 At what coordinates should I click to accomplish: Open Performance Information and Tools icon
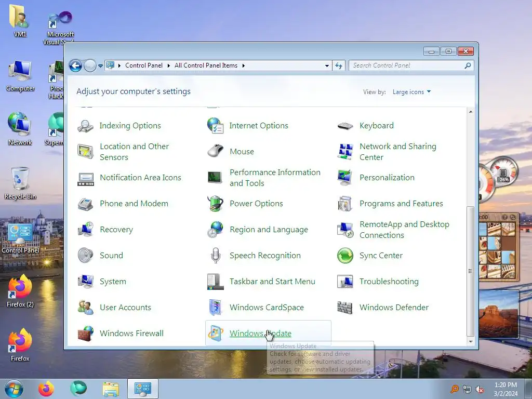click(216, 178)
